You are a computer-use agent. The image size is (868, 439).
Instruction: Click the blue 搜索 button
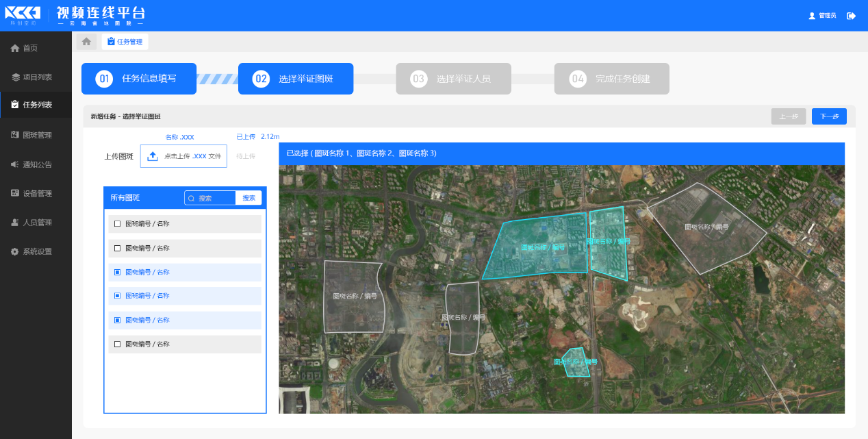[248, 198]
